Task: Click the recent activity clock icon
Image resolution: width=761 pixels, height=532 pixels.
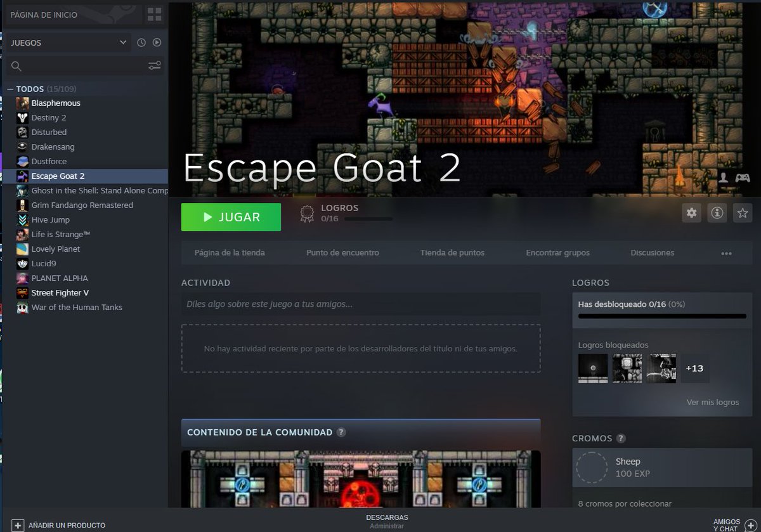Action: 141,42
